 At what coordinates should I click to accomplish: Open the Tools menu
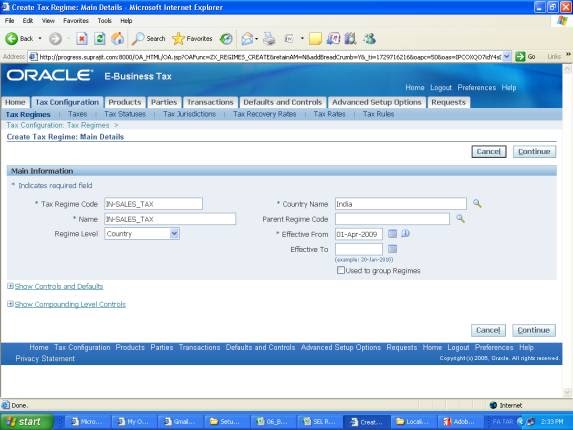(105, 21)
